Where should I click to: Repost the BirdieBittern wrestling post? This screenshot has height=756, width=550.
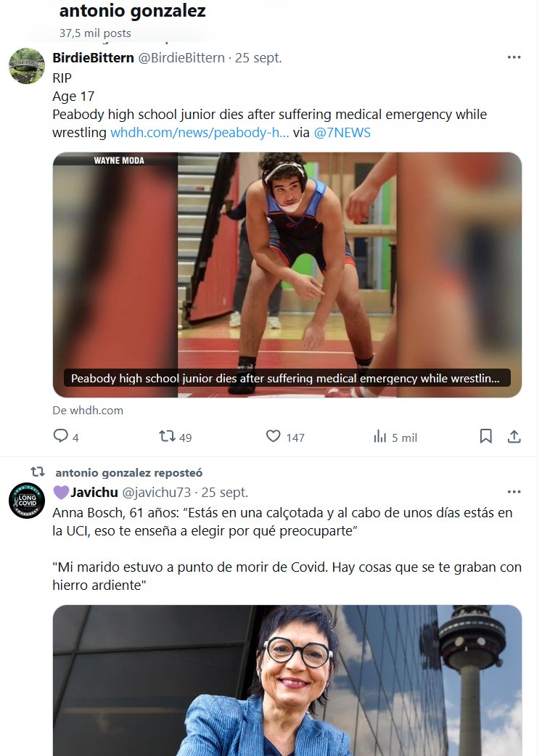click(168, 436)
